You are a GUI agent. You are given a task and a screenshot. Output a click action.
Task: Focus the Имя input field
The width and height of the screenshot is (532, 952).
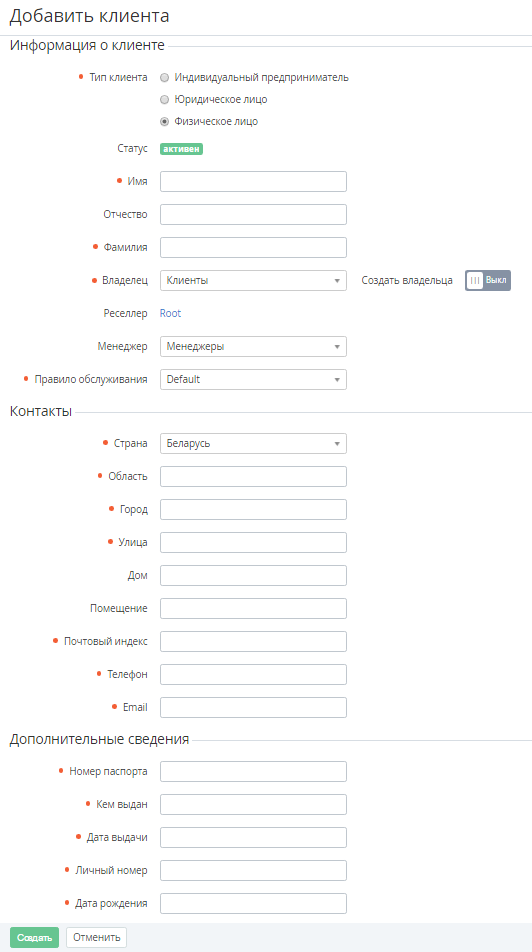click(x=253, y=182)
